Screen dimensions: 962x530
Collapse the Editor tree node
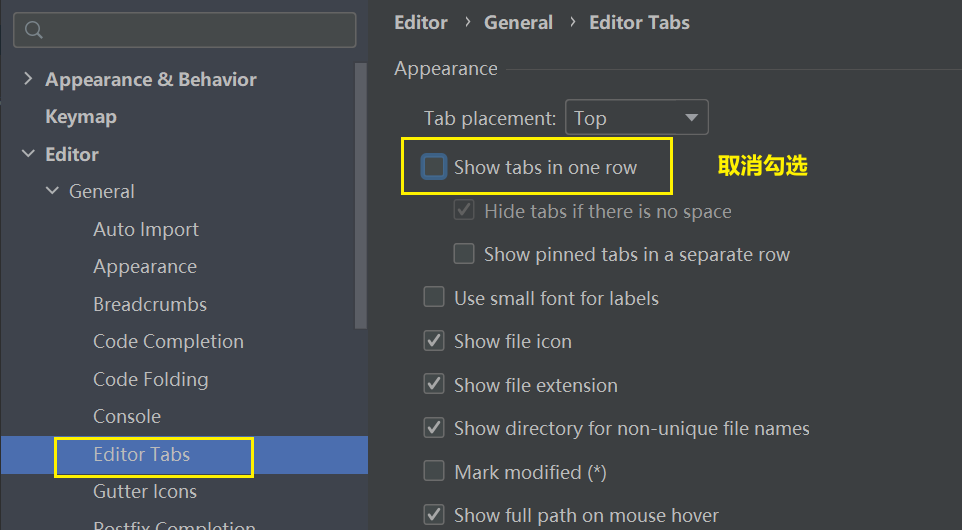click(x=27, y=154)
